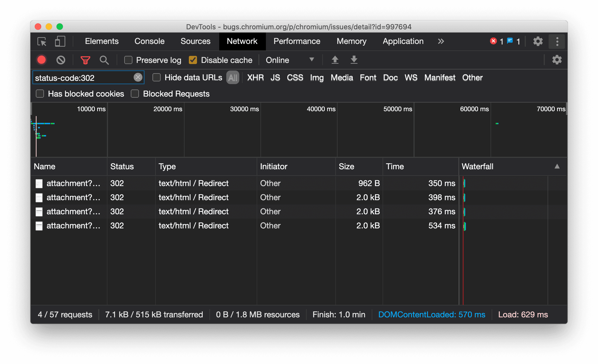Image resolution: width=598 pixels, height=364 pixels.
Task: Disable the Disable cache checkbox
Action: click(193, 60)
